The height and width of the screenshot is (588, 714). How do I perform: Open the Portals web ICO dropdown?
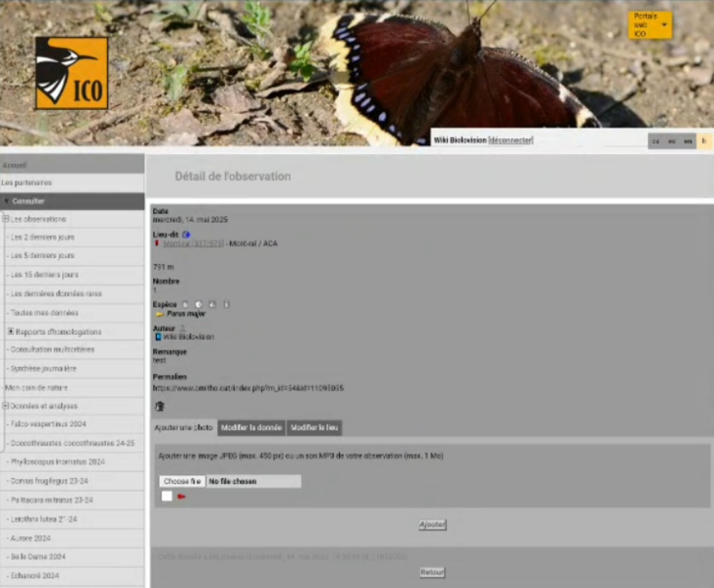[x=650, y=26]
